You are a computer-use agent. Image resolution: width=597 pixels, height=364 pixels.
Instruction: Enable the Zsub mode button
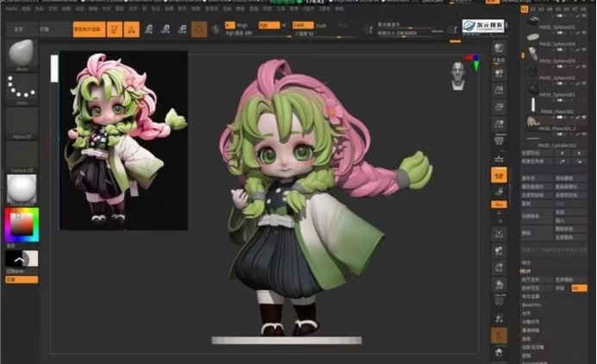coord(321,26)
